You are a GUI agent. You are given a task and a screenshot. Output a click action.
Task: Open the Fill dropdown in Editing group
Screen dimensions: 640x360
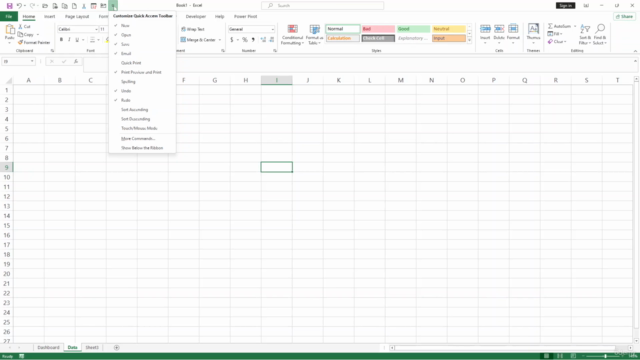(x=555, y=34)
